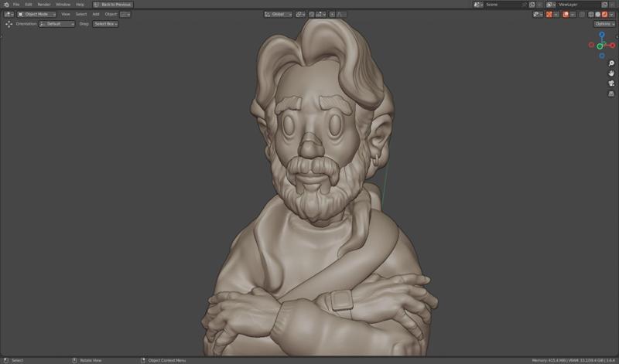Screen dimensions: 619x364
Task: Click the zoom view magnifier icon
Action: point(611,63)
